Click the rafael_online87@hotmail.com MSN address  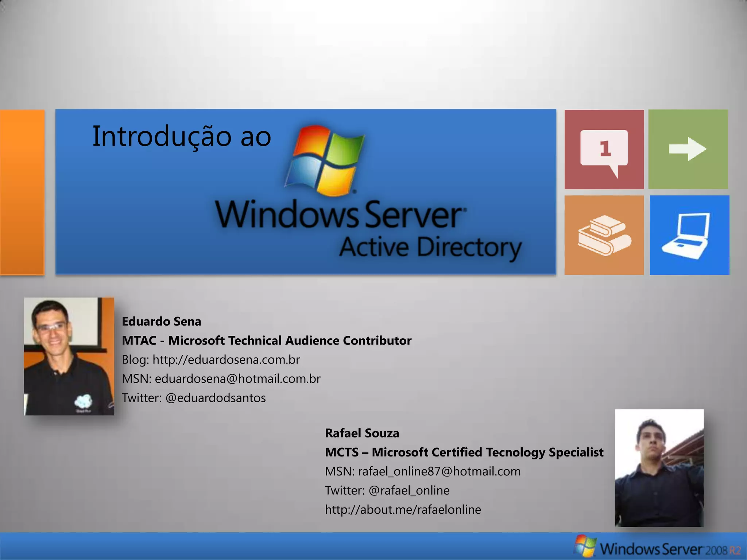tap(439, 471)
